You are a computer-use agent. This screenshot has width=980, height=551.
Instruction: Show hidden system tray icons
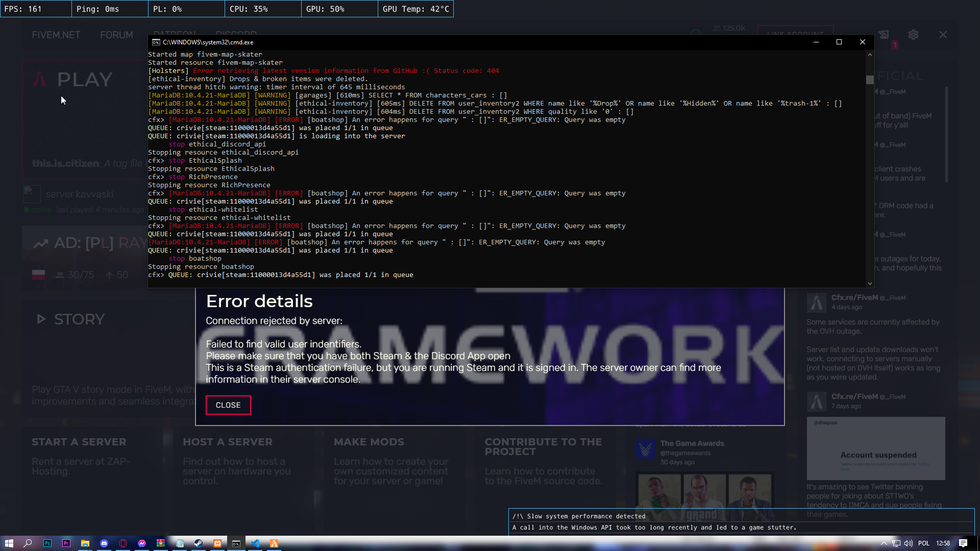click(x=884, y=543)
